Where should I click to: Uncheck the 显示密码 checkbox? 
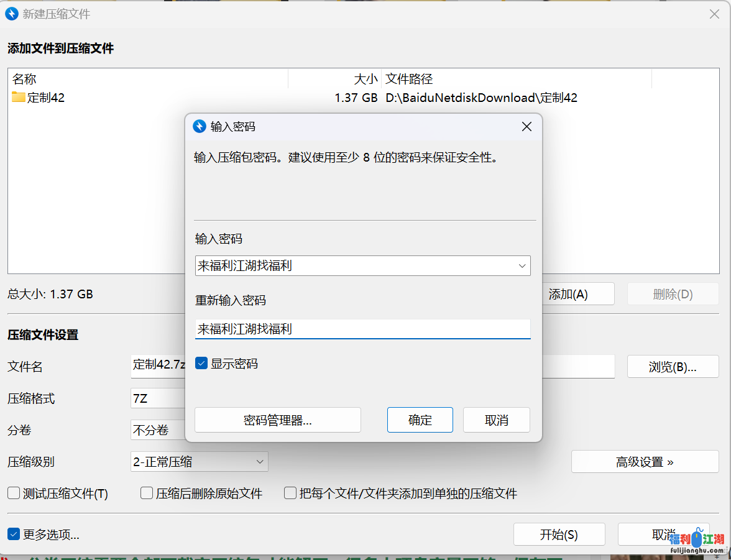[201, 364]
